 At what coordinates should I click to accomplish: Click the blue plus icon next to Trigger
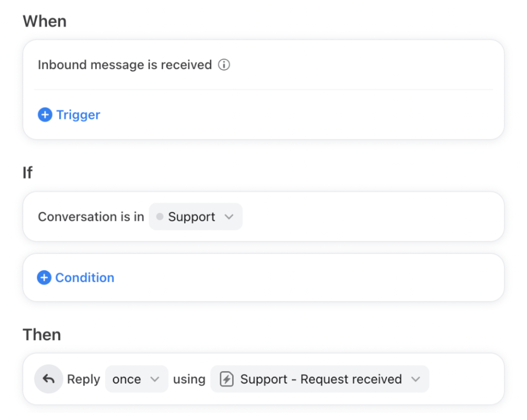tap(45, 114)
